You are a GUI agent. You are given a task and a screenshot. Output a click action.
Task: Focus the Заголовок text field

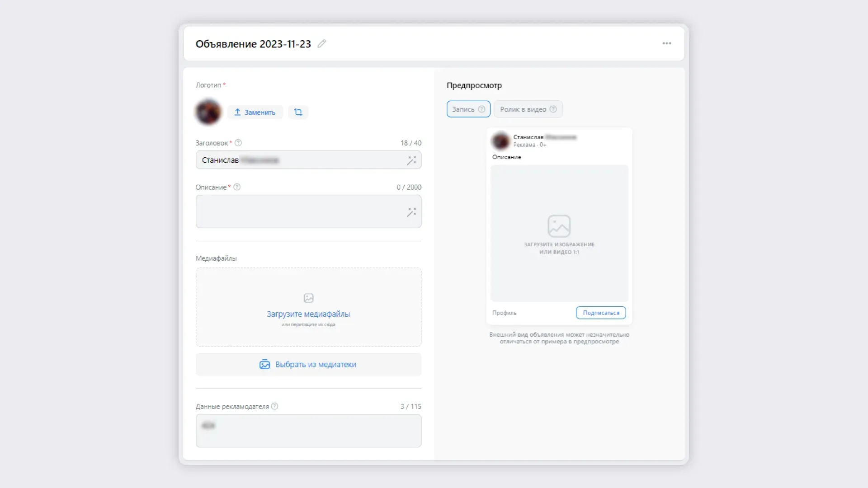point(308,160)
